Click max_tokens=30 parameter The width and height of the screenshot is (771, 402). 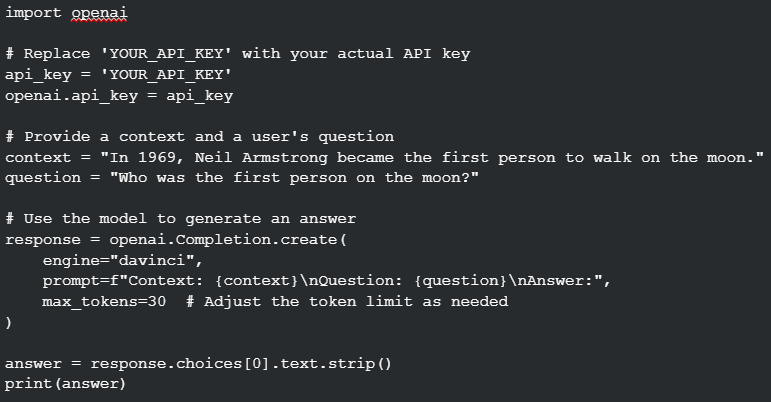click(104, 302)
